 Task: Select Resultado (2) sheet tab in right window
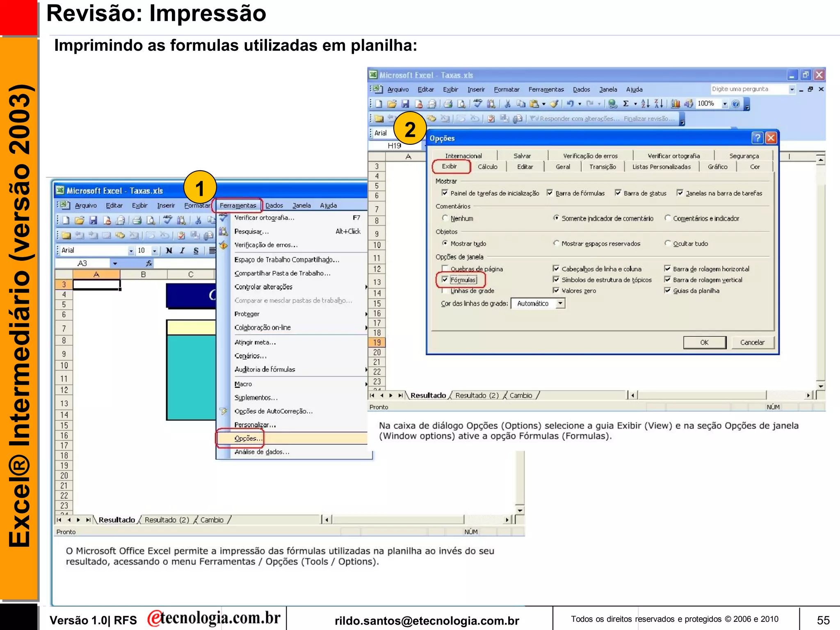[477, 395]
